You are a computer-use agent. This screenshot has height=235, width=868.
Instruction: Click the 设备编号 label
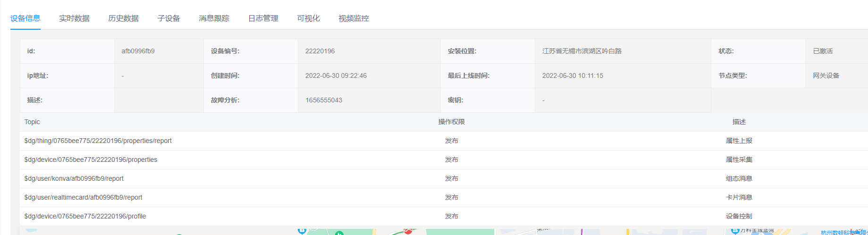click(x=225, y=51)
